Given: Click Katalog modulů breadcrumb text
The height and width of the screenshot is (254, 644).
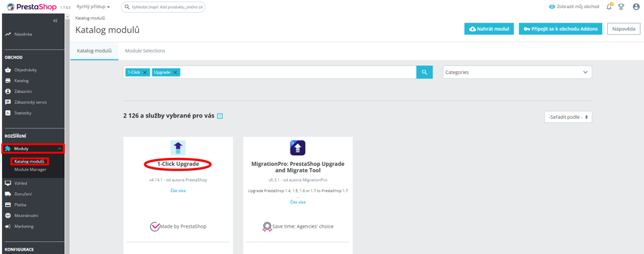Looking at the screenshot, I should (90, 19).
